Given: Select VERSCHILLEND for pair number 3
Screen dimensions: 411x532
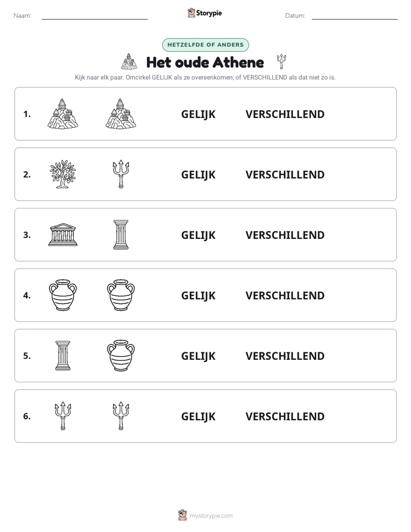Looking at the screenshot, I should (x=285, y=235).
